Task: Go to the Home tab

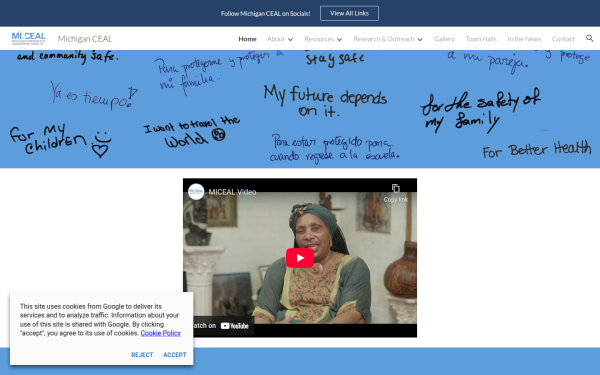Action: click(247, 39)
